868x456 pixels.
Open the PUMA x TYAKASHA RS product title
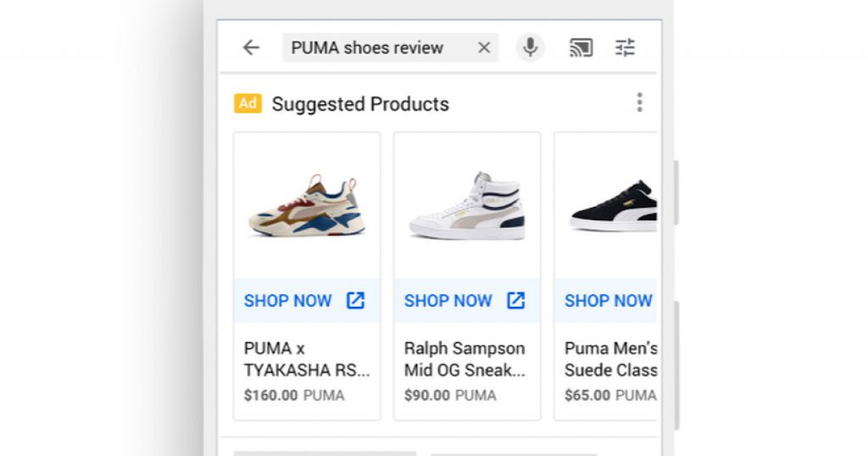[x=306, y=359]
